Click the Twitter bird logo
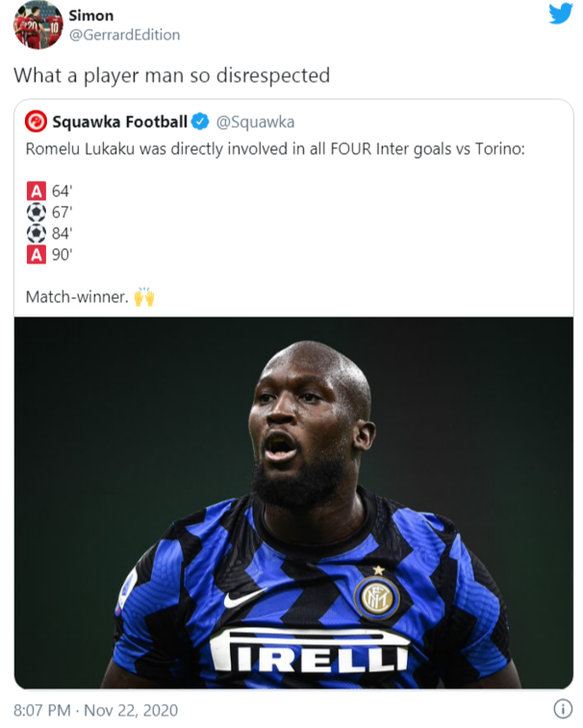Screen dimensions: 583x728 (x=561, y=13)
